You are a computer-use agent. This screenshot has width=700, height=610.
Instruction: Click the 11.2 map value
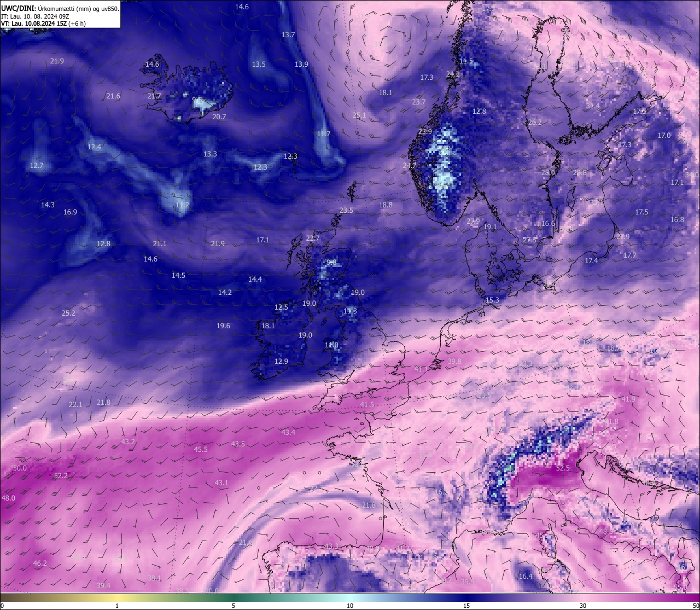(x=182, y=205)
